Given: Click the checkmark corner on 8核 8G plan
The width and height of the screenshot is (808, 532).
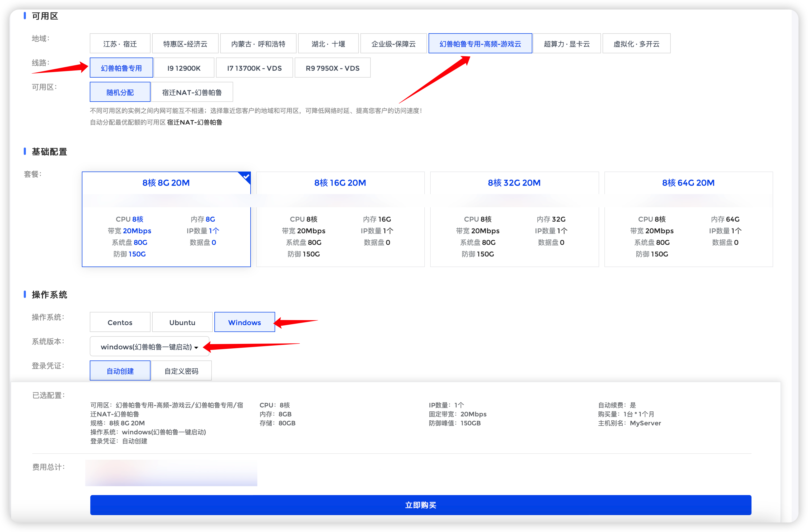Looking at the screenshot, I should coord(246,176).
